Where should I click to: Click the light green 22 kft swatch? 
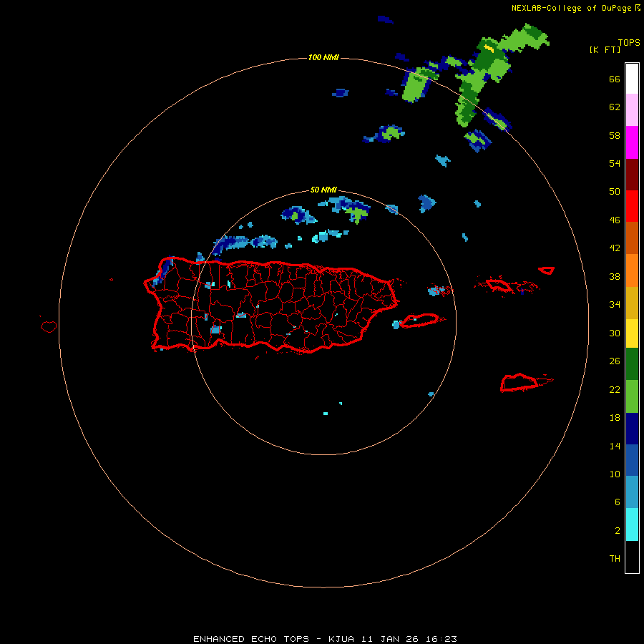point(632,396)
